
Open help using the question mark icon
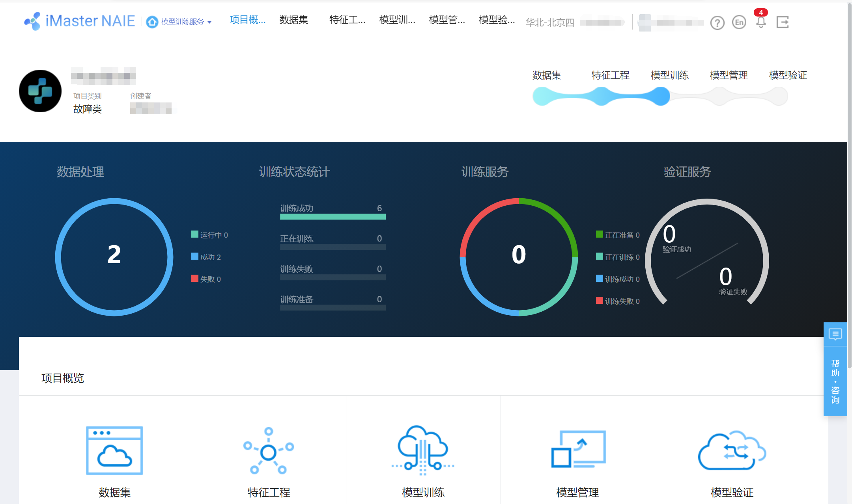[x=717, y=23]
